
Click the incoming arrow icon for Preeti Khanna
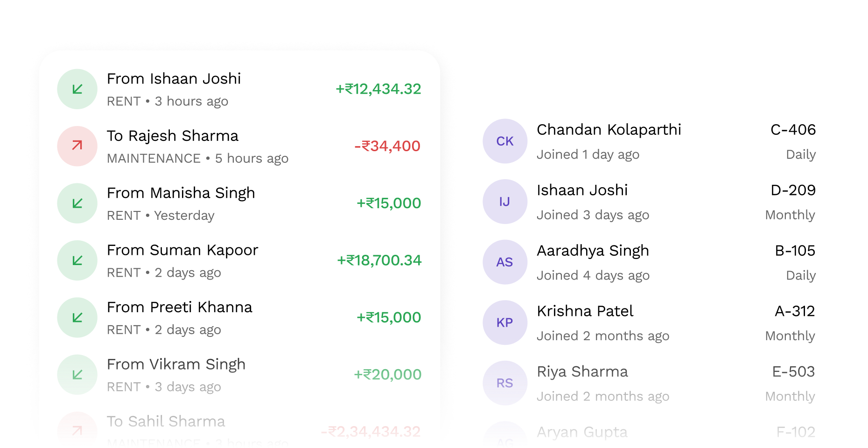coord(77,318)
